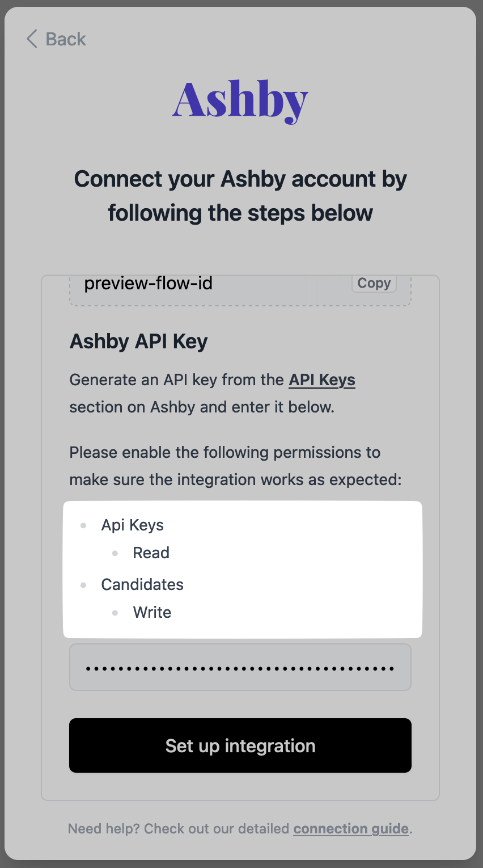Click the Connect your Ashby account heading
The width and height of the screenshot is (483, 868).
[240, 196]
